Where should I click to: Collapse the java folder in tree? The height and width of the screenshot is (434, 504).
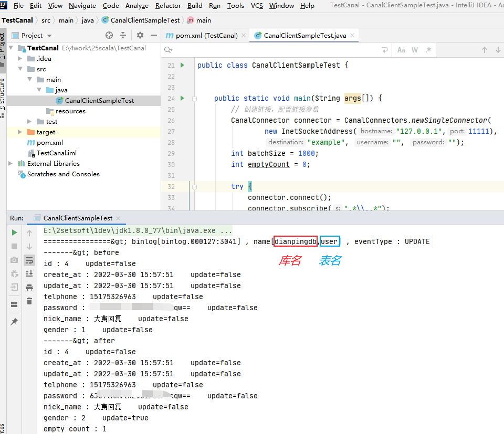pos(39,90)
